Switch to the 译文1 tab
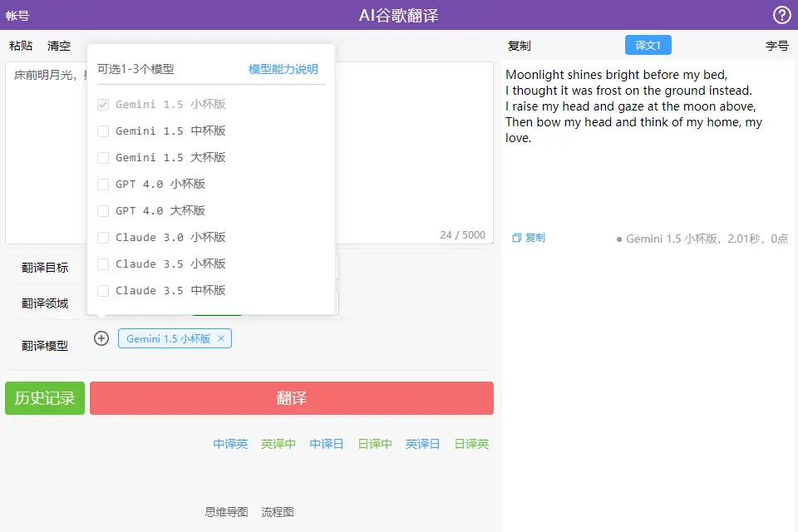Viewport: 798px width, 532px height. (648, 46)
